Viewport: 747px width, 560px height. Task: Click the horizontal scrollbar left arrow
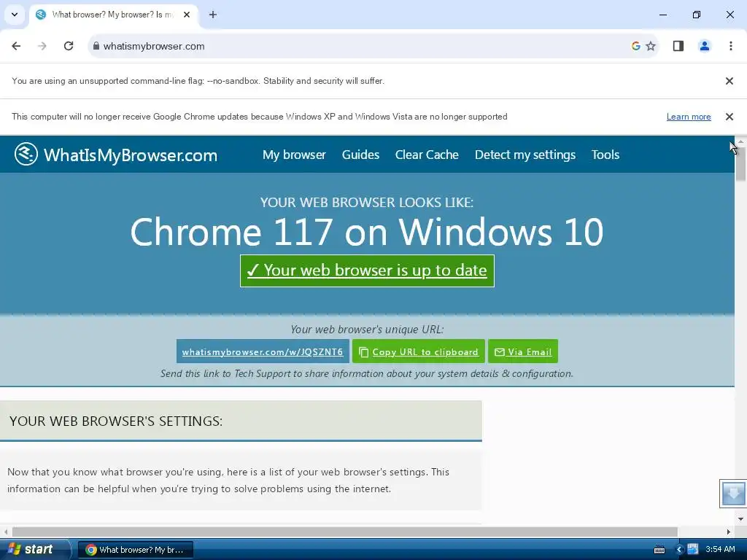pyautogui.click(x=6, y=532)
